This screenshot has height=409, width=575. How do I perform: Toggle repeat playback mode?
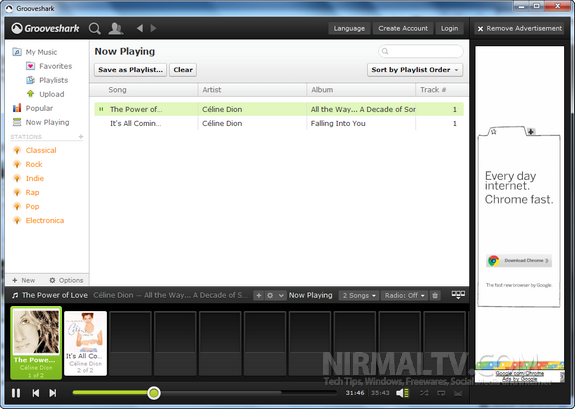(441, 393)
